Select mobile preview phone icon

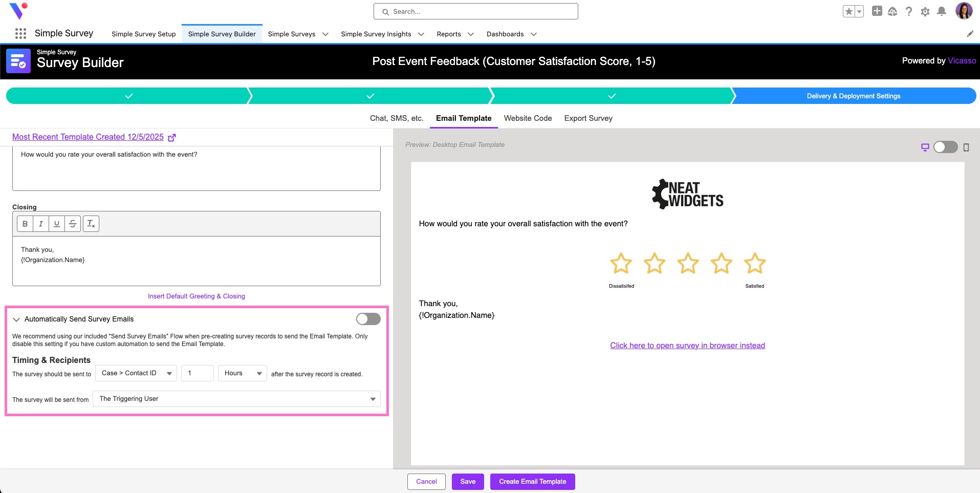[x=966, y=147]
